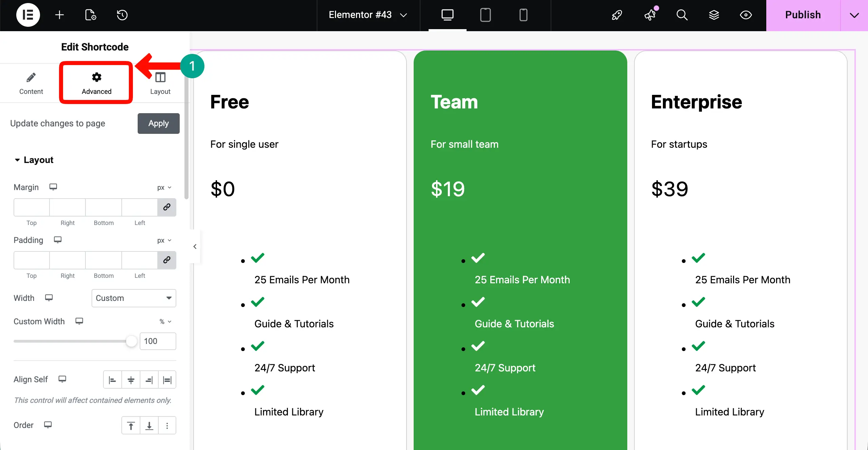Change the Margin unit from px
The image size is (868, 450).
[164, 187]
